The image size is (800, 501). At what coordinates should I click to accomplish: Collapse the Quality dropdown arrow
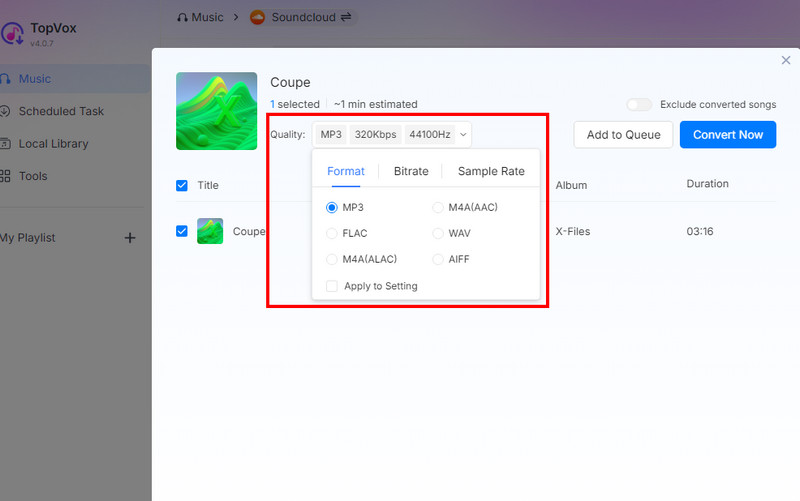[x=463, y=135]
